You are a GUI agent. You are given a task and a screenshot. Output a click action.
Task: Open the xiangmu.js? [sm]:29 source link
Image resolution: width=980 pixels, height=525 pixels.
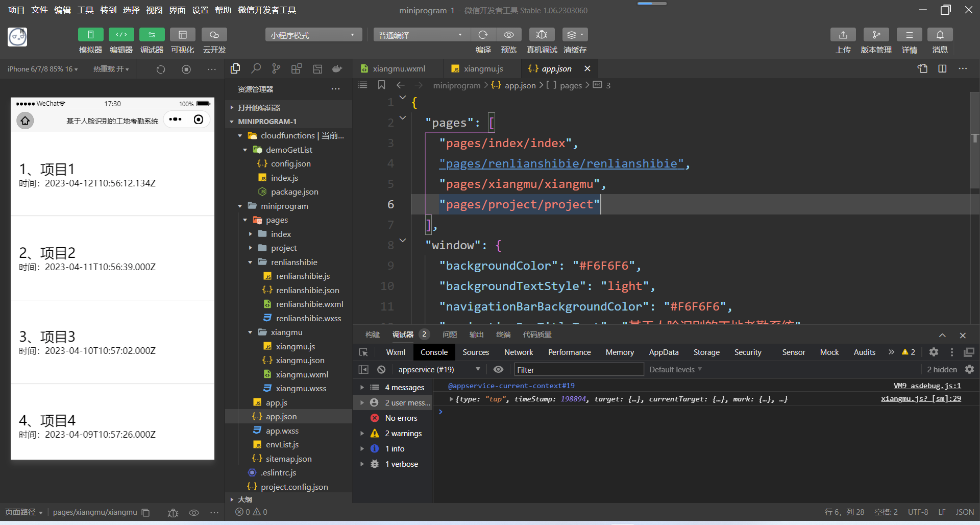(921, 398)
